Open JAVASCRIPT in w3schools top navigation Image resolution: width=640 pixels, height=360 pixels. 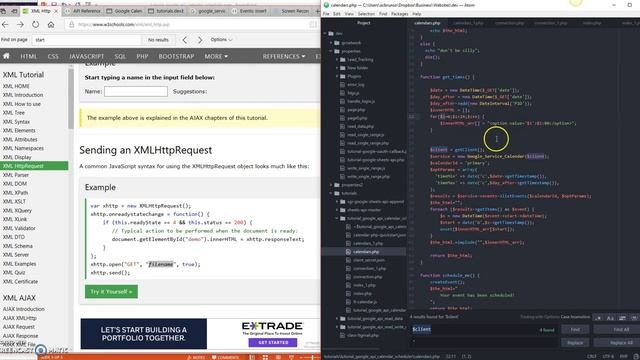tap(86, 56)
